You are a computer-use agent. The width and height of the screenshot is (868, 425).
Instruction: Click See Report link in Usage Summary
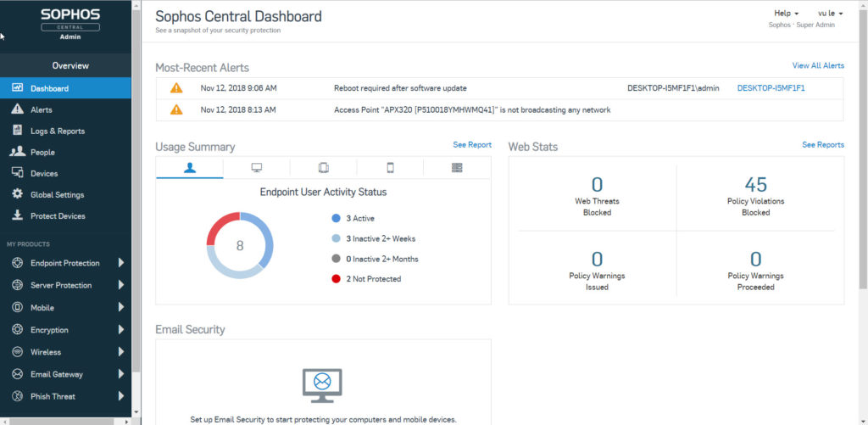pos(472,144)
